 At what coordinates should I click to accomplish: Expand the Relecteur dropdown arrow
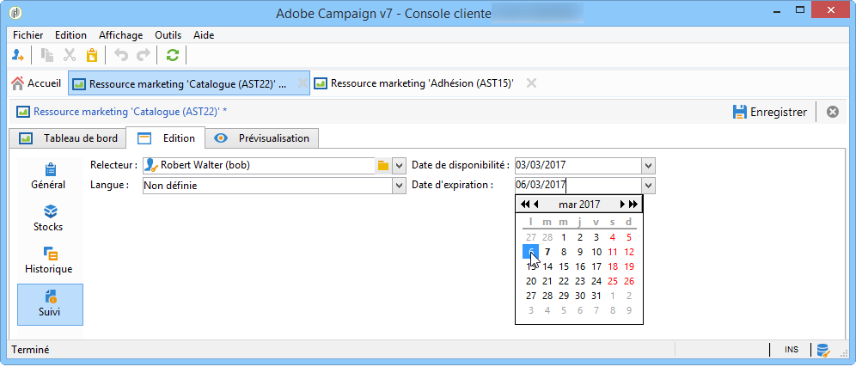(x=399, y=165)
